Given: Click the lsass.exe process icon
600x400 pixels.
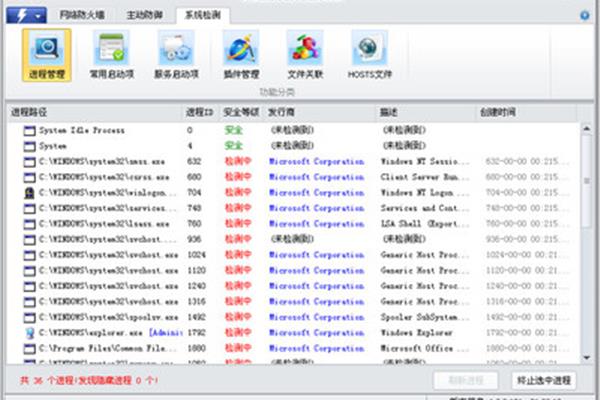Looking at the screenshot, I should click(x=29, y=224).
